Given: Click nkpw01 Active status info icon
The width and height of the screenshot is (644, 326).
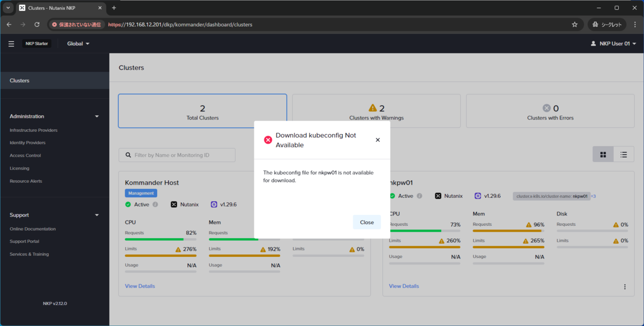Looking at the screenshot, I should tap(419, 196).
